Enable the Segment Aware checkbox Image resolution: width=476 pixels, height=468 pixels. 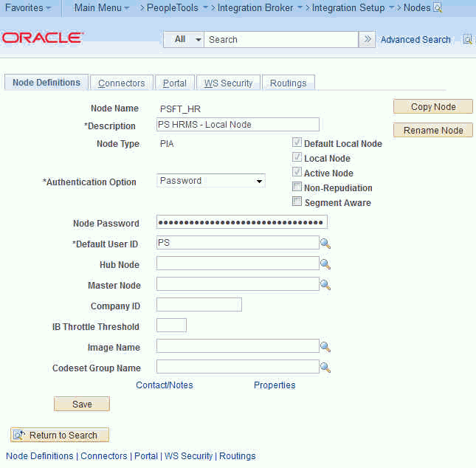(x=297, y=202)
